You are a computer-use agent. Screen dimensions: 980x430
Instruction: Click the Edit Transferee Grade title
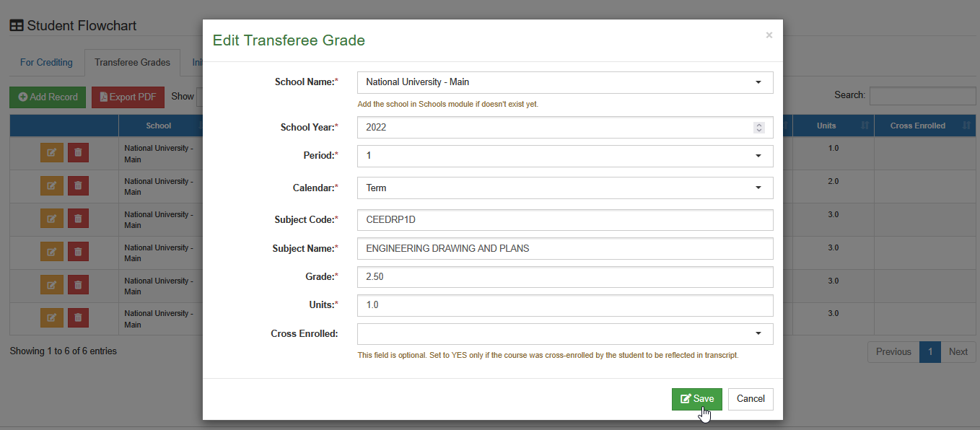tap(289, 40)
